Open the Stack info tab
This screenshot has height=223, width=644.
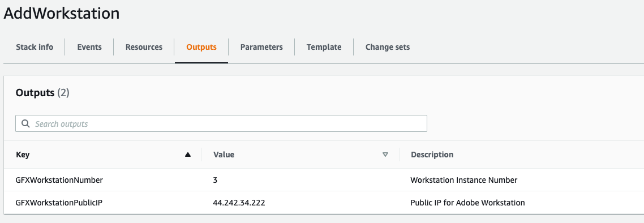[x=35, y=47]
